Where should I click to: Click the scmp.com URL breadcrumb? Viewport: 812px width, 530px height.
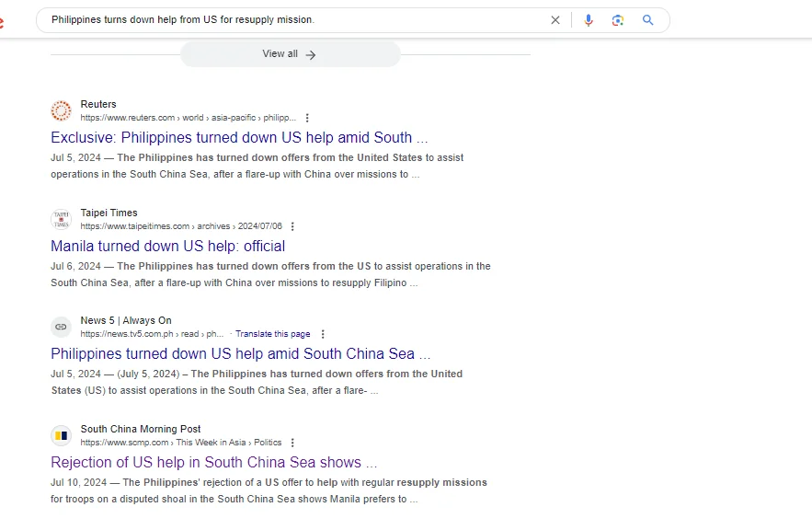coord(181,442)
